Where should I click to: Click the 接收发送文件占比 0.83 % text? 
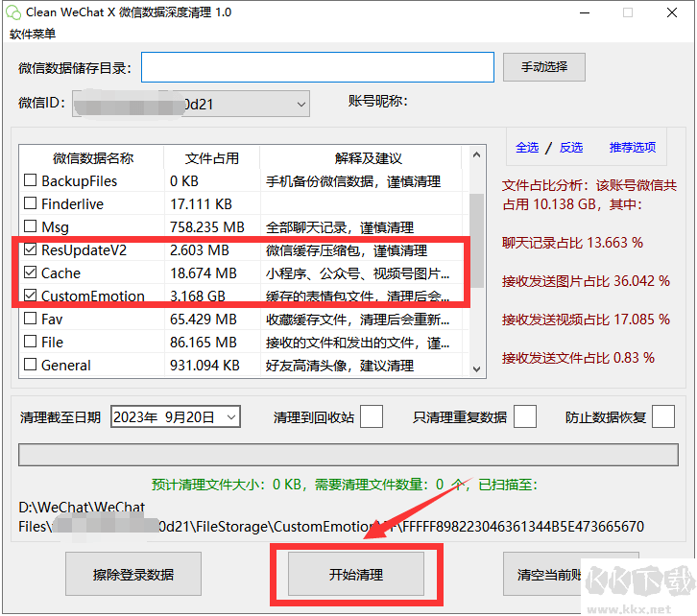[x=578, y=358]
